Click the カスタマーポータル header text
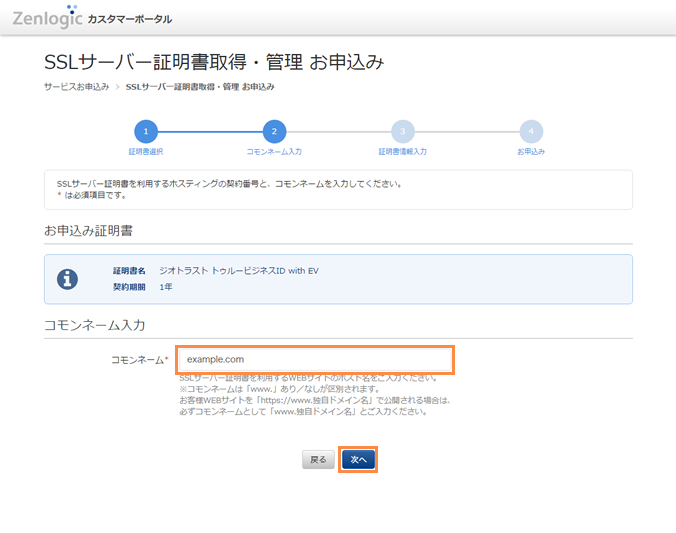 [130, 19]
